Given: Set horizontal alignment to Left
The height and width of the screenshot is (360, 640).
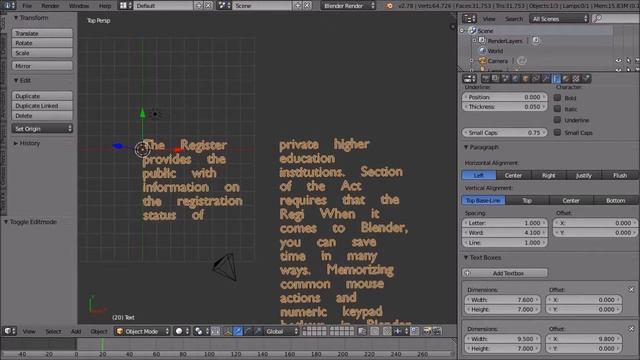Looking at the screenshot, I should 479,175.
